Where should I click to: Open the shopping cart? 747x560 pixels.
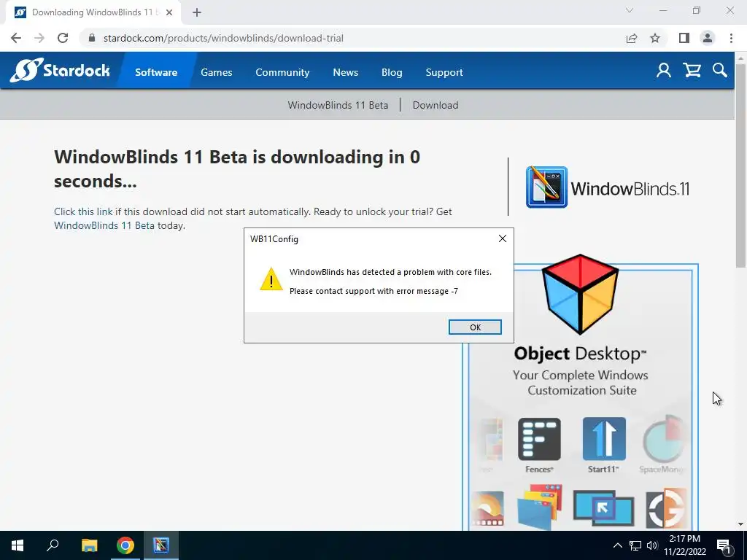click(692, 71)
